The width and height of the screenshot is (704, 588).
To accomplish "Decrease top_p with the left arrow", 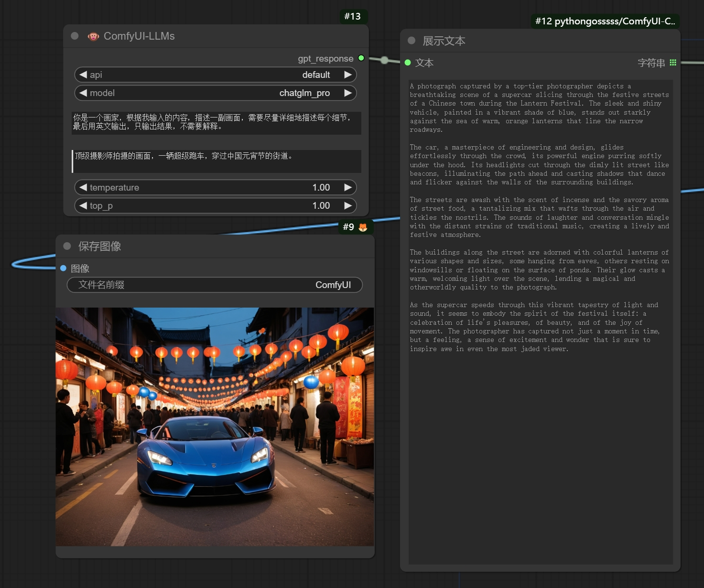I will (83, 205).
